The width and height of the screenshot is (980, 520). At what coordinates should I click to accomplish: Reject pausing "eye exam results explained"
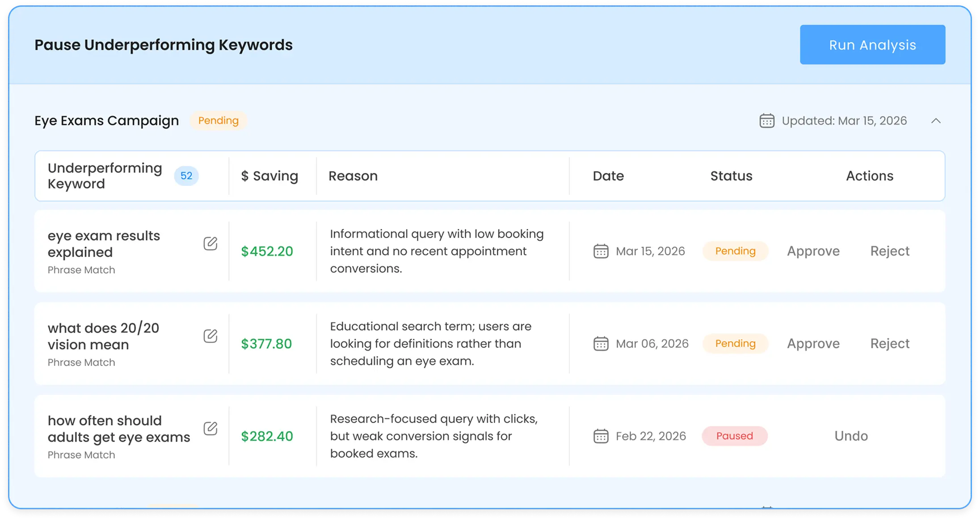pos(890,251)
